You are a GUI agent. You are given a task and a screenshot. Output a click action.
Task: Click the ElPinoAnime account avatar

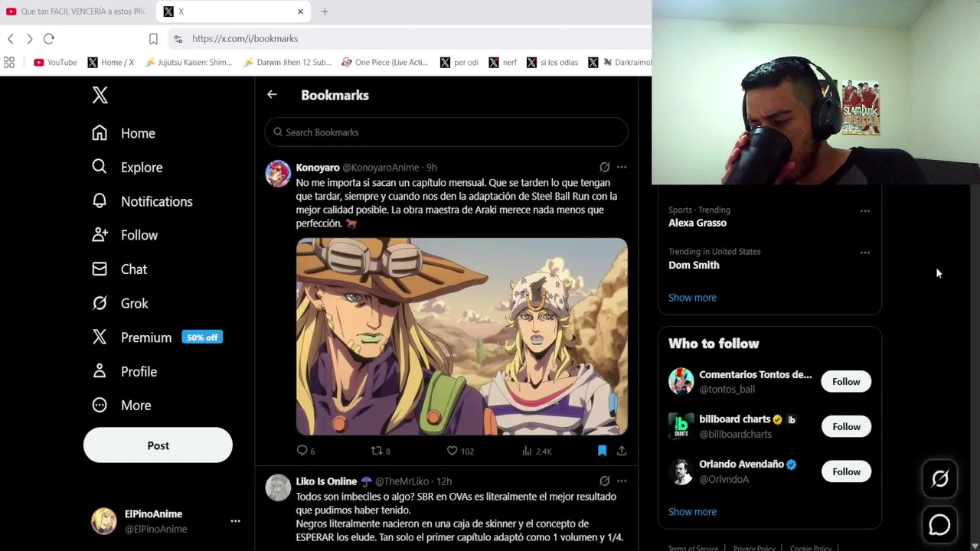[104, 521]
